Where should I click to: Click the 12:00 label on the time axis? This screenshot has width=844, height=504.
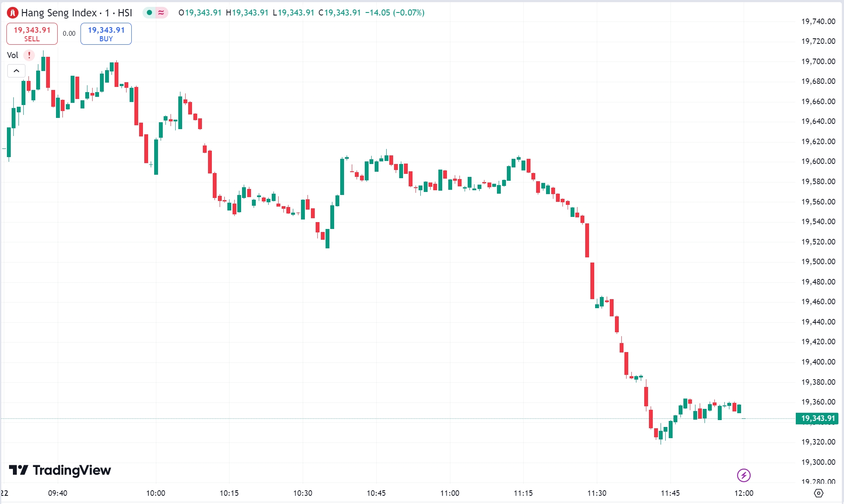click(x=744, y=493)
